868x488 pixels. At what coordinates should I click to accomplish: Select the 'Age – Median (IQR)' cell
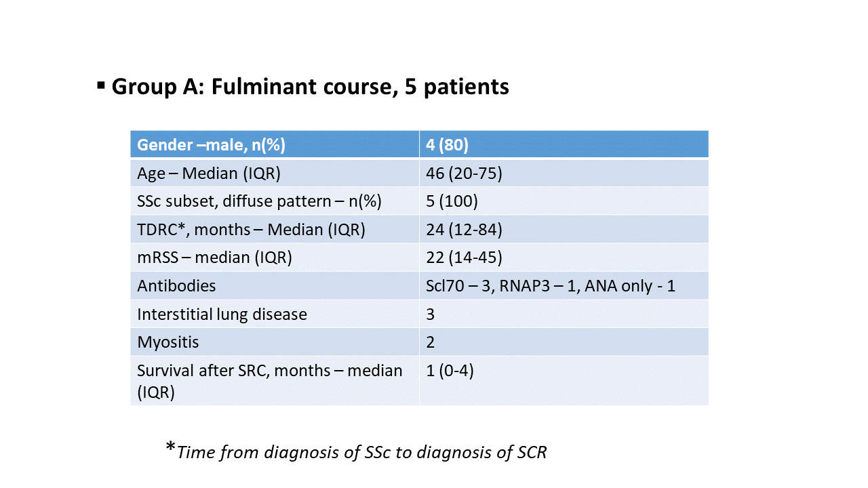tap(209, 174)
